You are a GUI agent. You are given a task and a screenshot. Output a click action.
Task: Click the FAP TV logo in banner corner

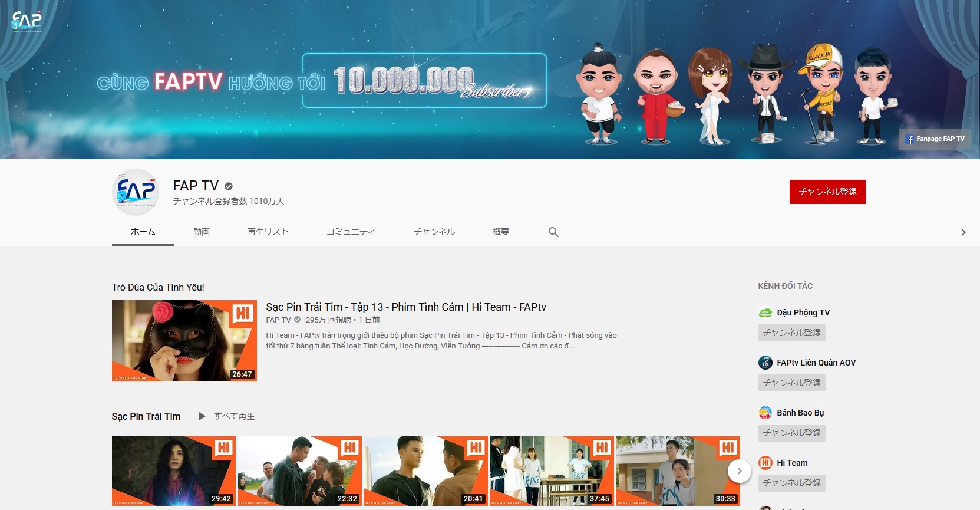coord(27,21)
